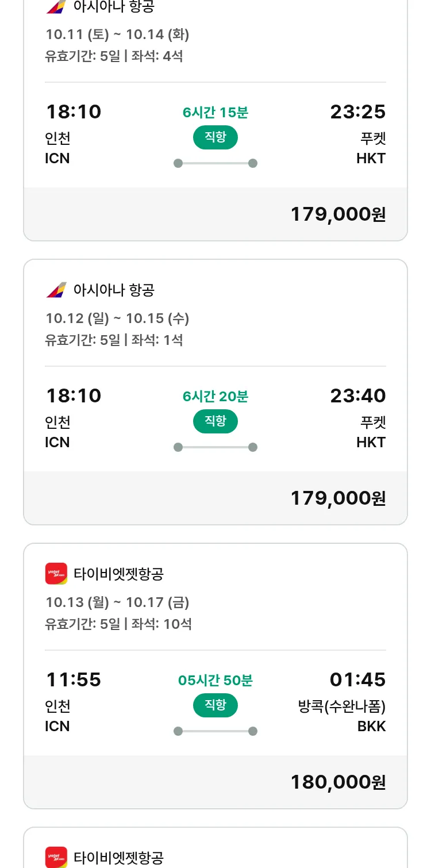The height and width of the screenshot is (868, 431).
Task: Tap the 01:45 Bangkok arrival time
Action: tap(357, 679)
